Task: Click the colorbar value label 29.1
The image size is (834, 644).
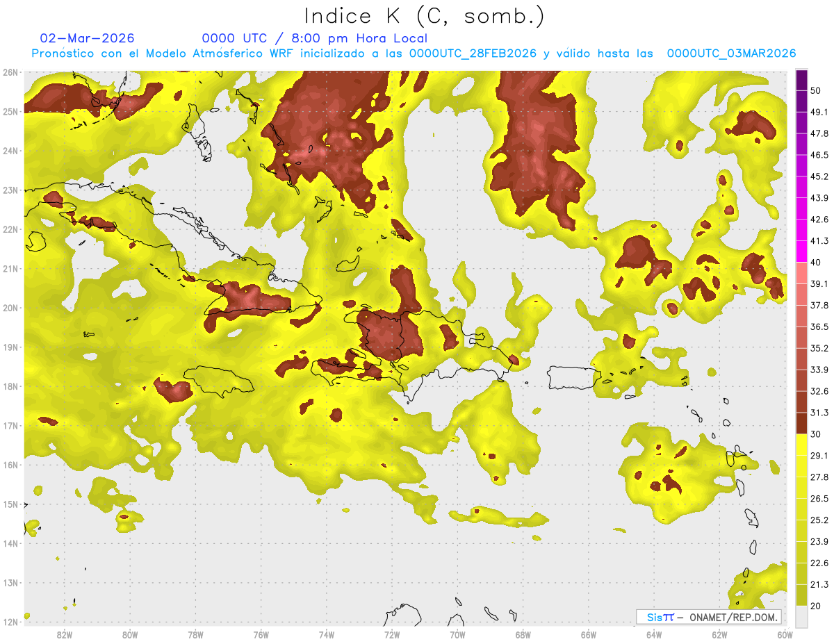Action: [819, 456]
